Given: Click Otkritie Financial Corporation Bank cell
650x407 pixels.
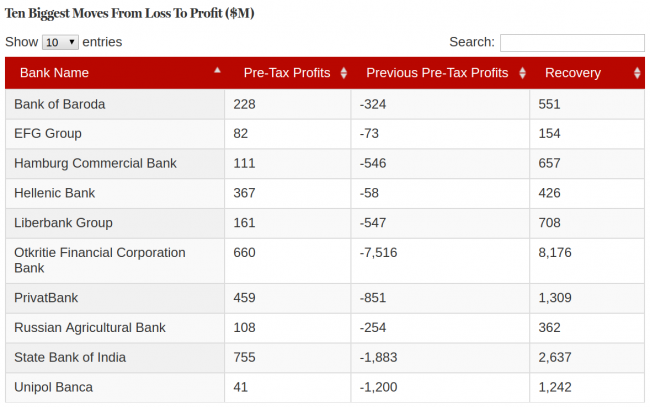Looking at the screenshot, I should coord(100,260).
